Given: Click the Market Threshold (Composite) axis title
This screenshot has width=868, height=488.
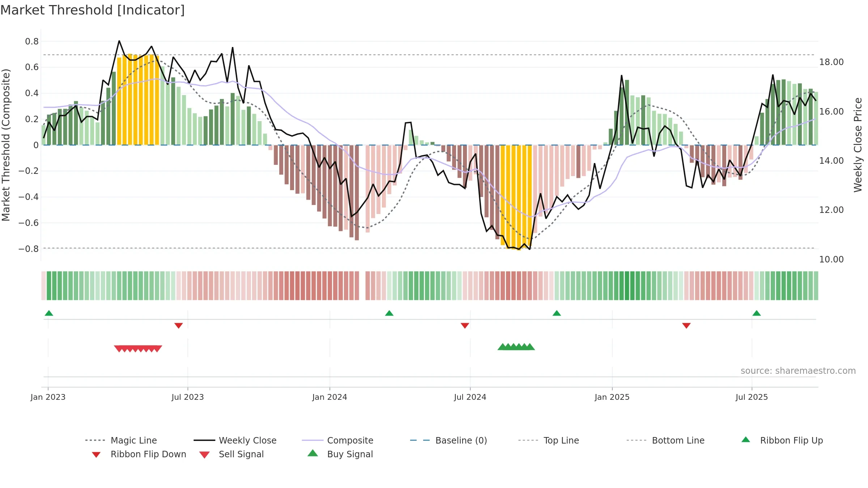Looking at the screenshot, I should point(6,145).
